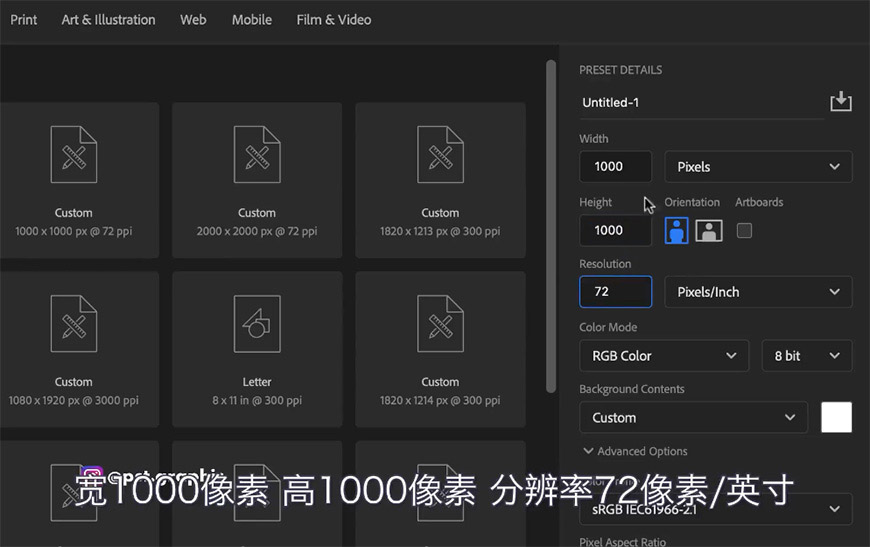Click the Orientation label
The height and width of the screenshot is (547, 870).
[x=692, y=202]
